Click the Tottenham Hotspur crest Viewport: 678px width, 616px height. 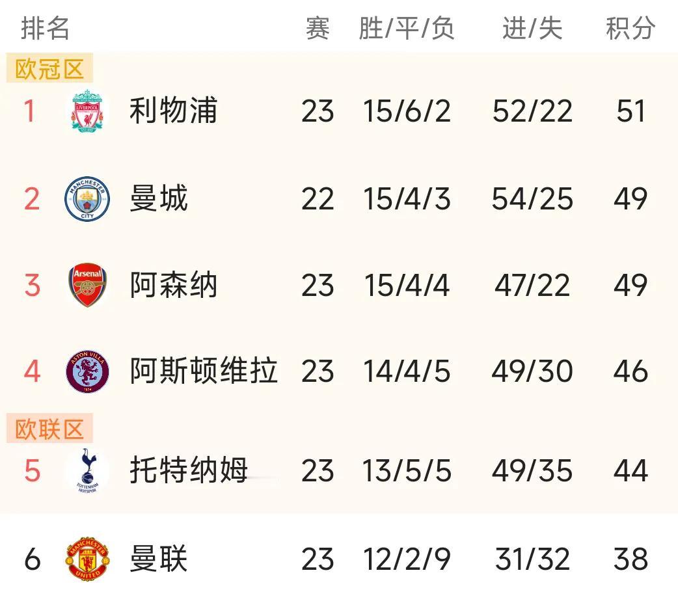(87, 471)
